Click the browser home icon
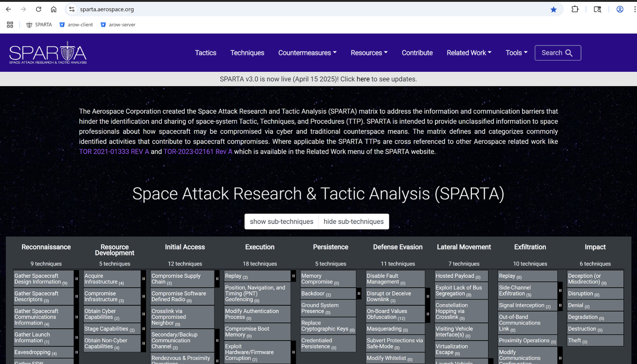The width and height of the screenshot is (637, 364). tap(54, 9)
